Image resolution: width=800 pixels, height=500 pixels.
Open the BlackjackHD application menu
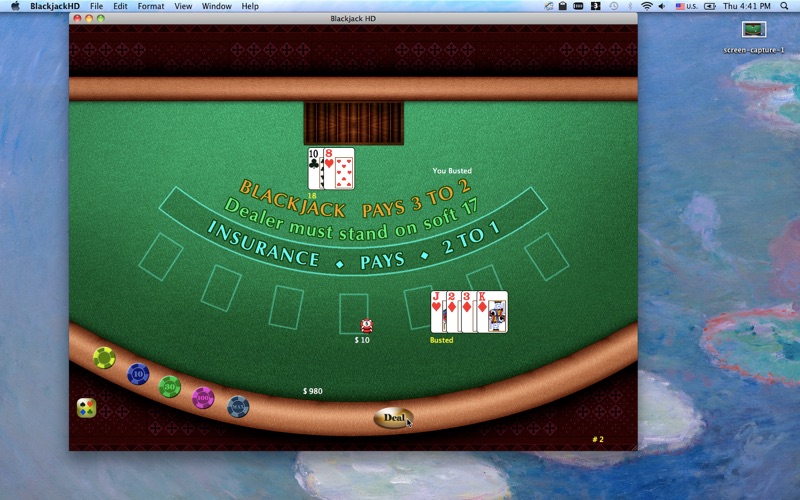click(55, 6)
